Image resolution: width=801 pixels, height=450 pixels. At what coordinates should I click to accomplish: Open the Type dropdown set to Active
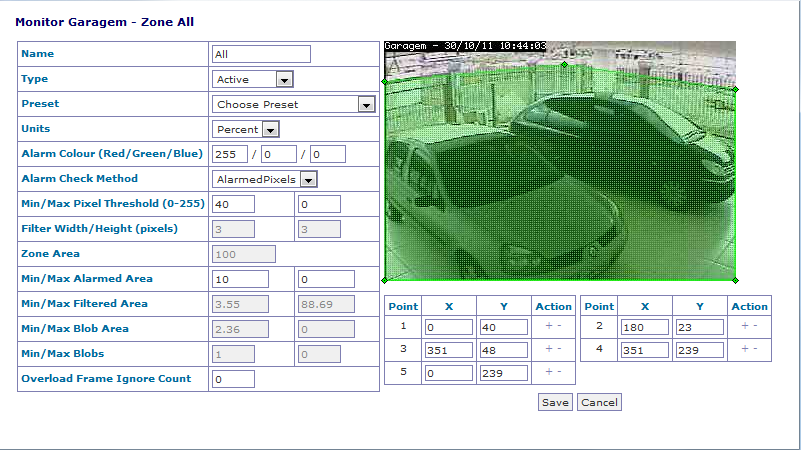pos(253,79)
